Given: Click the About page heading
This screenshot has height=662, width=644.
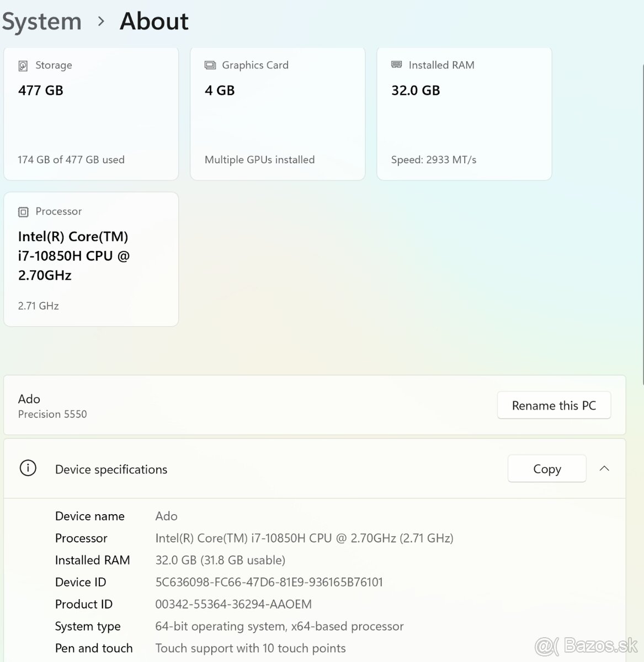Looking at the screenshot, I should click(x=154, y=22).
